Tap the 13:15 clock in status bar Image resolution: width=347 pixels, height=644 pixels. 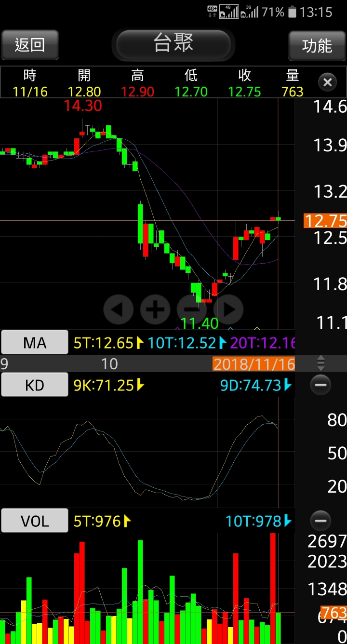tap(316, 12)
